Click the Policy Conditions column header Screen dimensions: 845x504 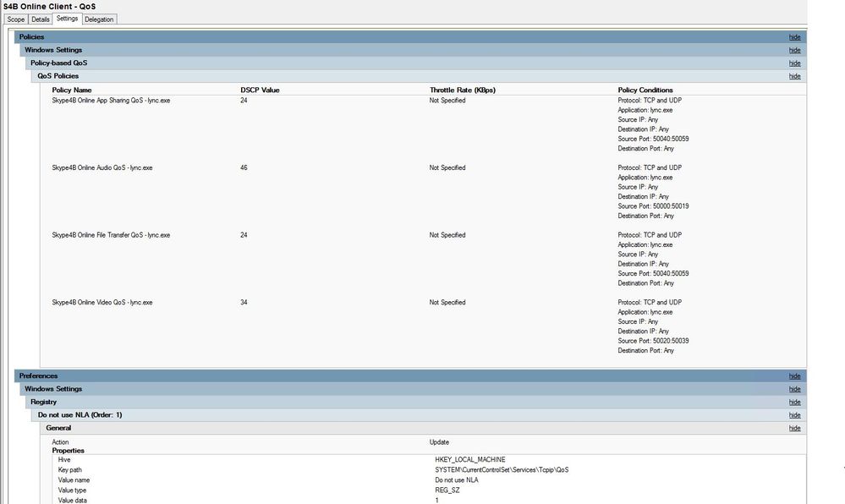[x=645, y=90]
